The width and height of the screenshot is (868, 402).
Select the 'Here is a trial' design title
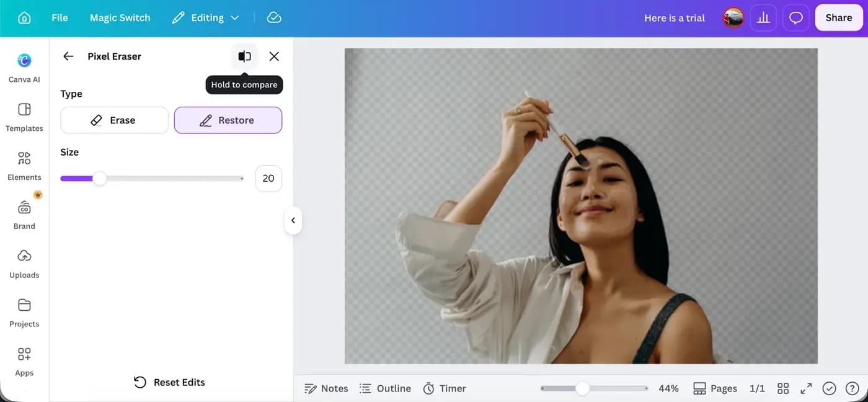(x=674, y=18)
